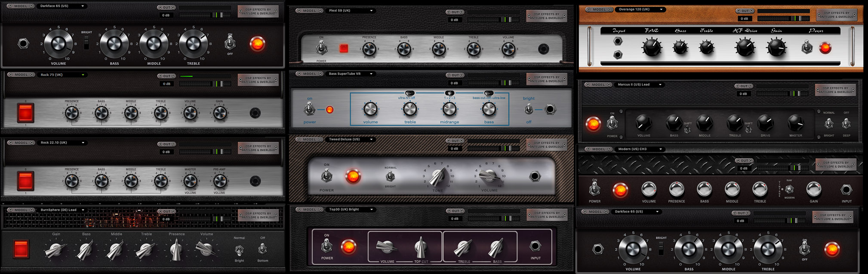Click the red square lamp on Plexi 59
This screenshot has height=274, width=868.
344,48
